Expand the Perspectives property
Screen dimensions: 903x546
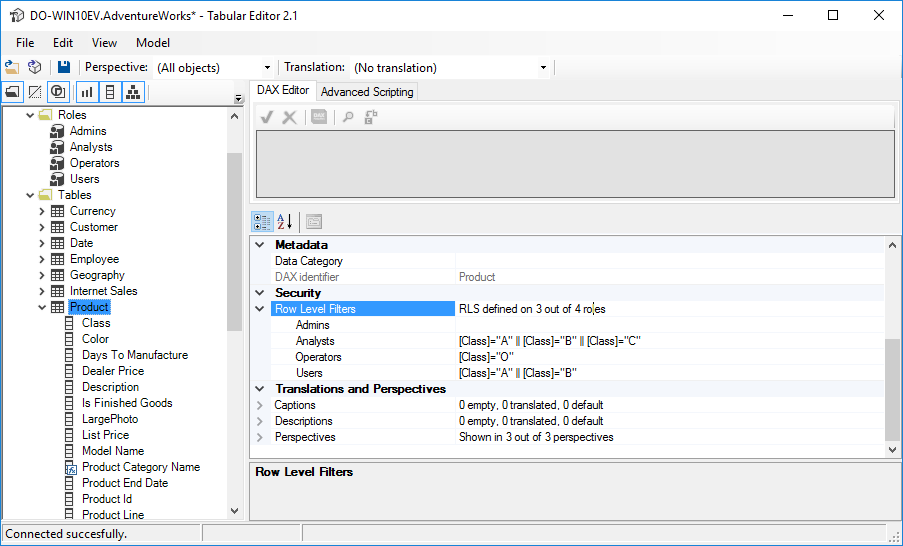(260, 437)
